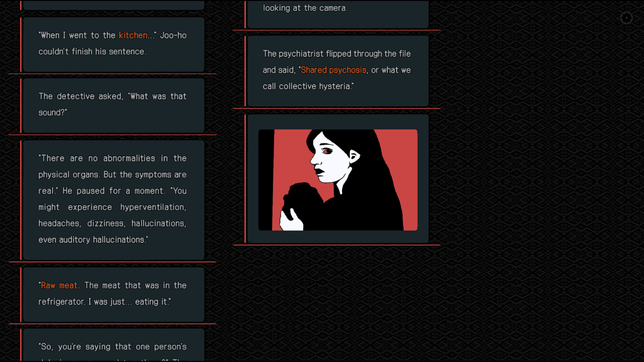Open the settings gear icon

point(627,18)
